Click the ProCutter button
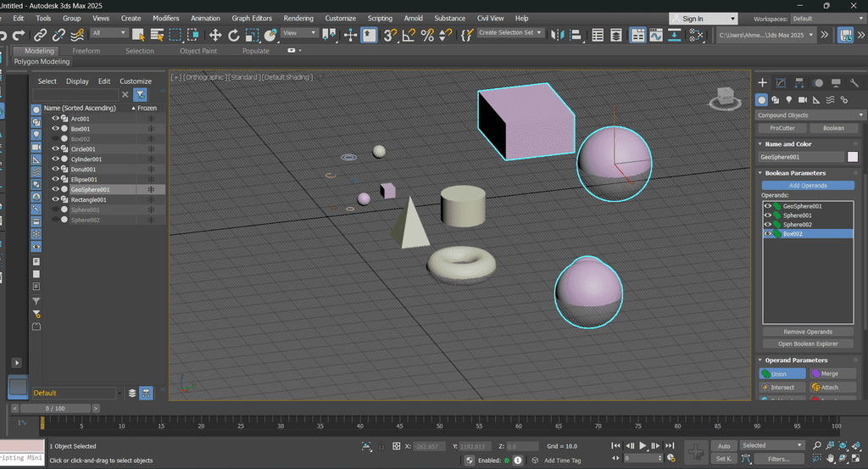 [782, 128]
